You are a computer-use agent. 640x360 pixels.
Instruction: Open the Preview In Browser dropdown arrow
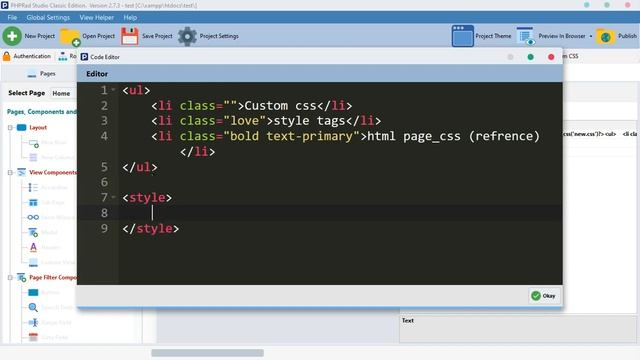pyautogui.click(x=591, y=36)
